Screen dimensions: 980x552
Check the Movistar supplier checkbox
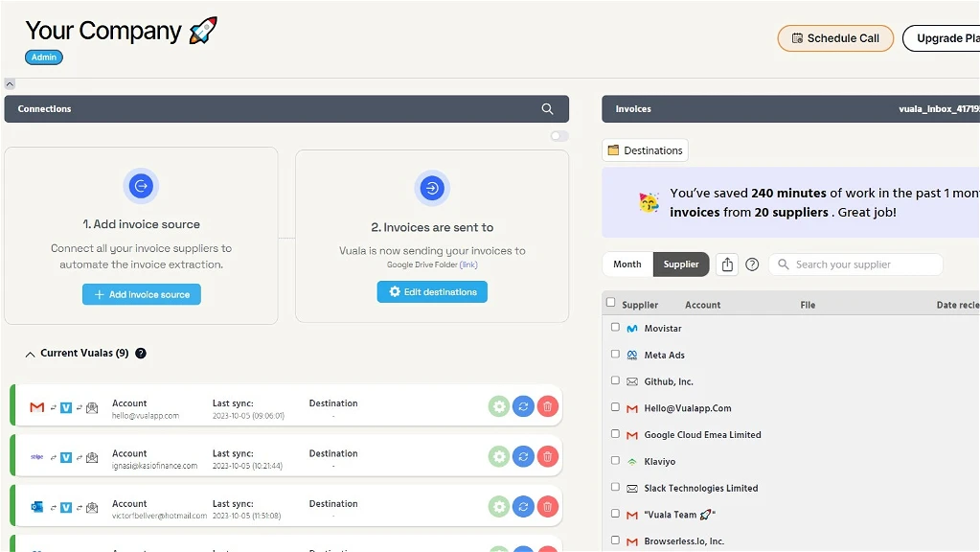pyautogui.click(x=615, y=327)
